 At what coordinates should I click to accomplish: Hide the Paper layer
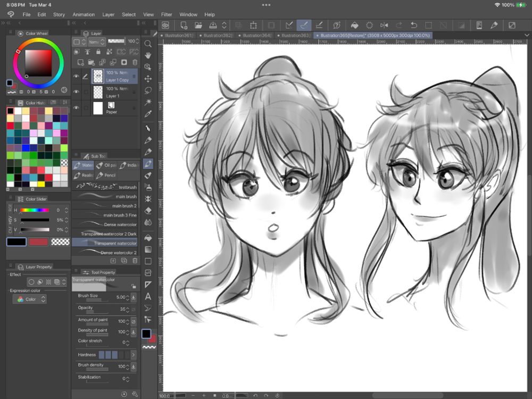pyautogui.click(x=76, y=107)
